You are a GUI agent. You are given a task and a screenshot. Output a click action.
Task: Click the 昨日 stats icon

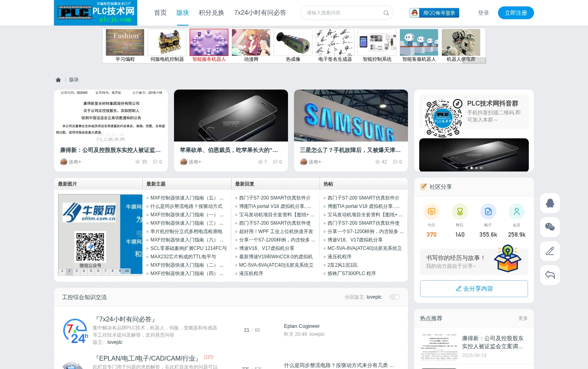pos(460,211)
